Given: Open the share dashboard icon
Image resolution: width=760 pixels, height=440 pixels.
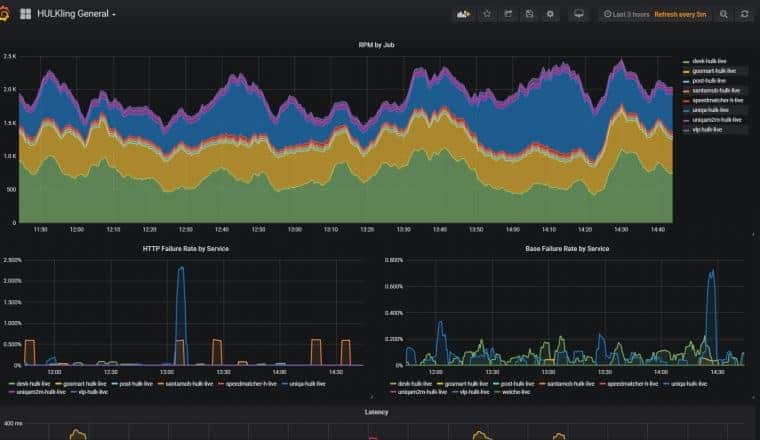Looking at the screenshot, I should [x=508, y=14].
